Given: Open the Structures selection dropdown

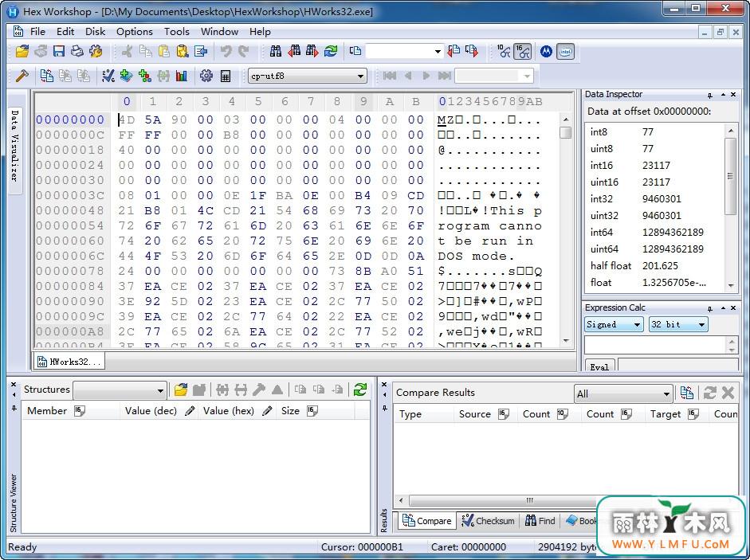Looking at the screenshot, I should (x=160, y=390).
